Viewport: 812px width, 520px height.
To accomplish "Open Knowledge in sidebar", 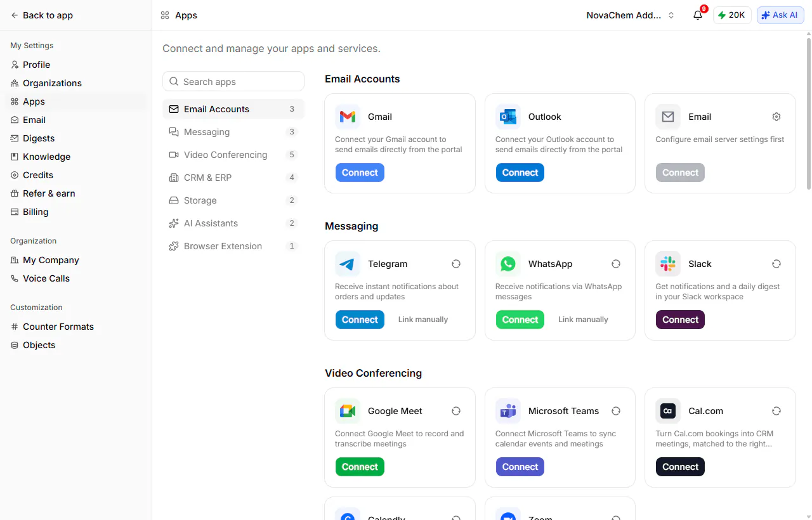I will pos(75,157).
